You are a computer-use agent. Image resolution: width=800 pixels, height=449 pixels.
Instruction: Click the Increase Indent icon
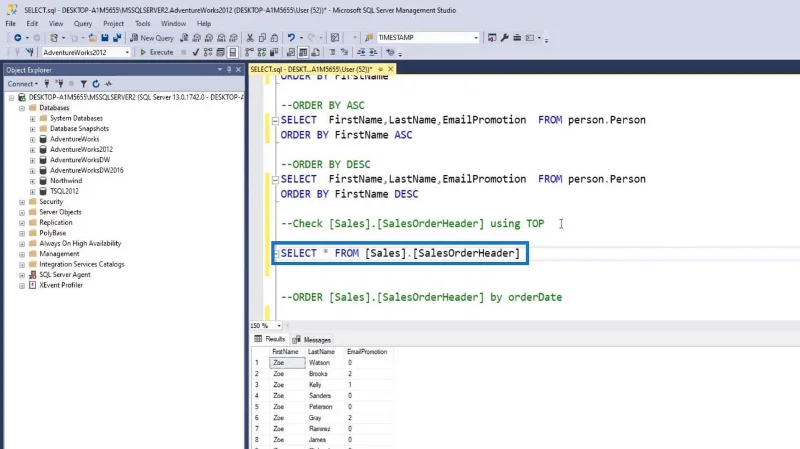[373, 52]
